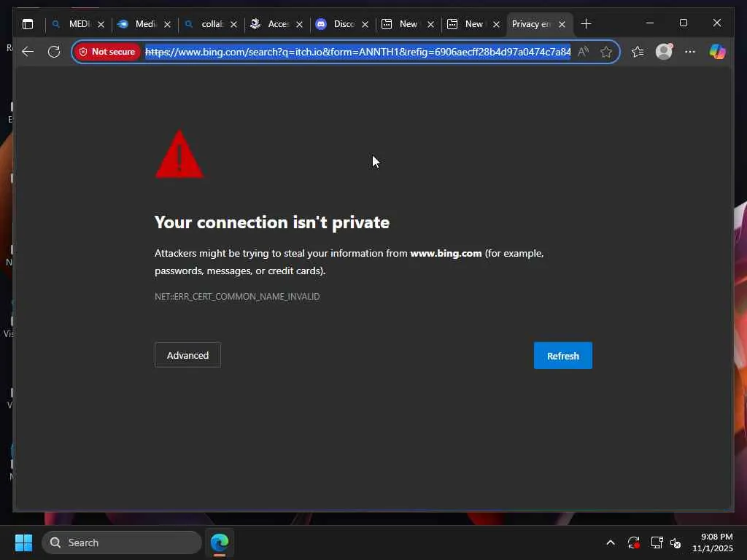Open the network status tray icon
Image resolution: width=747 pixels, height=560 pixels.
point(657,542)
